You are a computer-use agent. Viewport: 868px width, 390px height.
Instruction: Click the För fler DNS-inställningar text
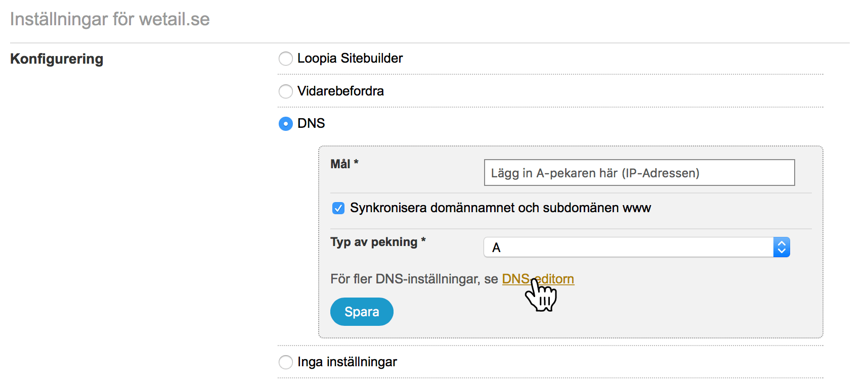[x=414, y=279]
